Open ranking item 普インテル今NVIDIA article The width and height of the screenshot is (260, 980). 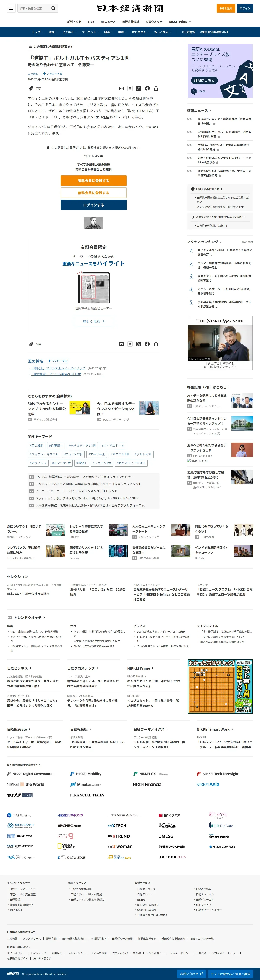click(225, 252)
